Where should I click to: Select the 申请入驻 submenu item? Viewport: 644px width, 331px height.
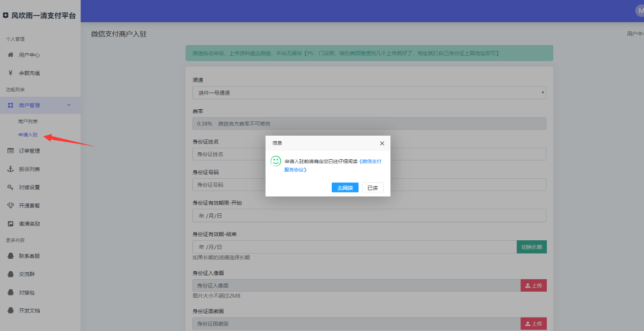(x=28, y=135)
